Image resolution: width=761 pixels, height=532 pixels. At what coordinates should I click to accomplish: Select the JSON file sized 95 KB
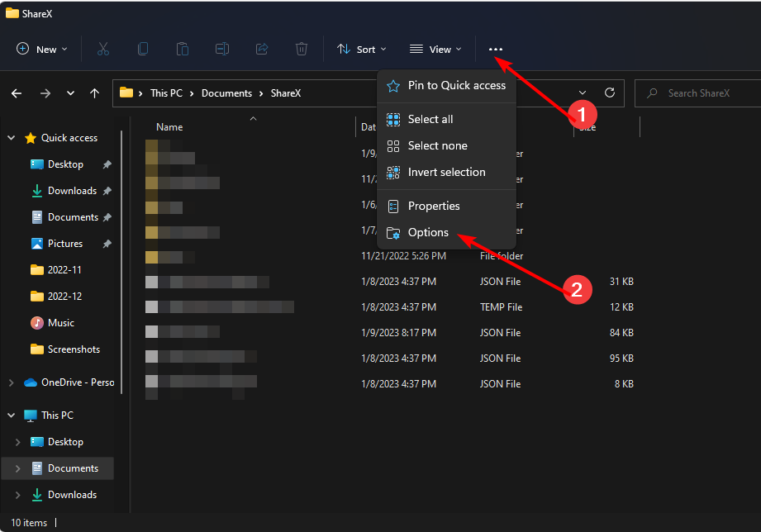pyautogui.click(x=391, y=359)
